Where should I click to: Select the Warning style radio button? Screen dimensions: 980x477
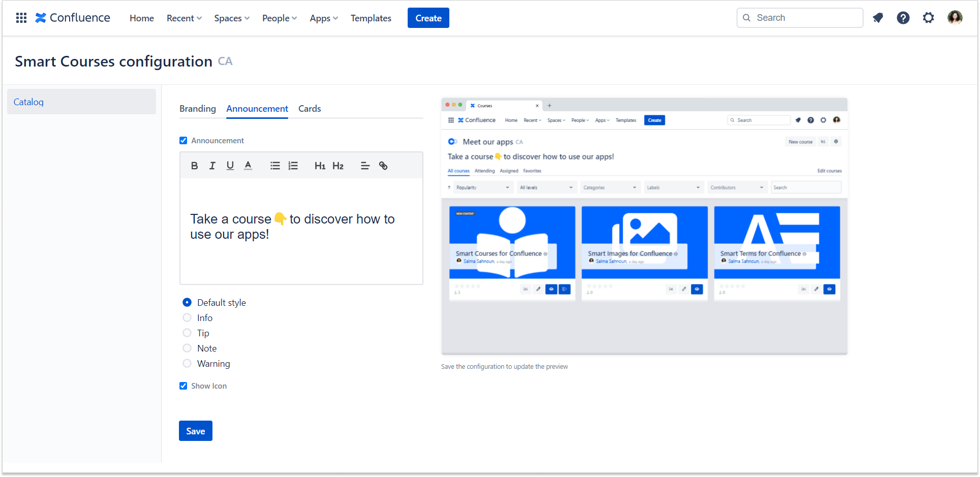pos(187,364)
